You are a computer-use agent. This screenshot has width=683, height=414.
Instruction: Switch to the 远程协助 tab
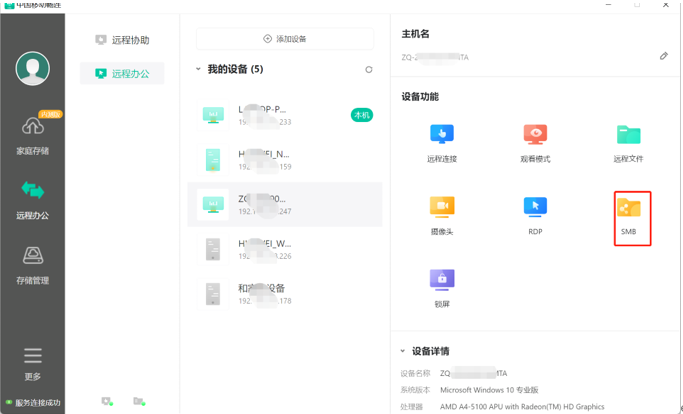click(122, 40)
